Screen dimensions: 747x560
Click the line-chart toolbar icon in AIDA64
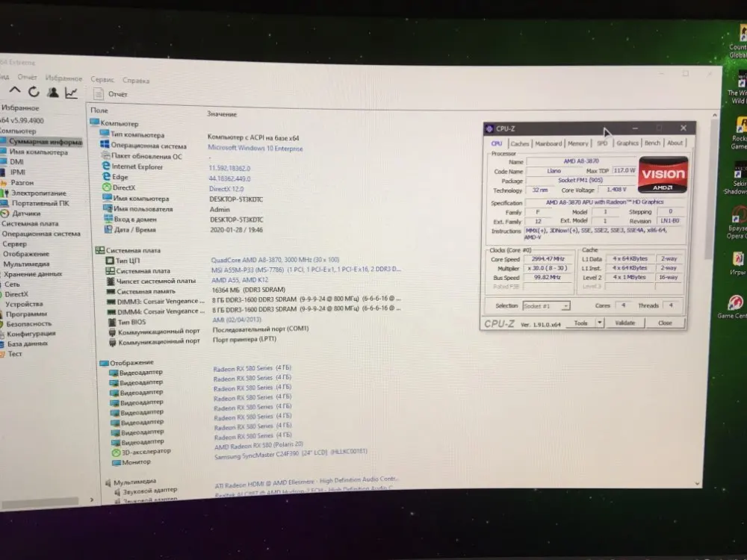click(x=72, y=93)
